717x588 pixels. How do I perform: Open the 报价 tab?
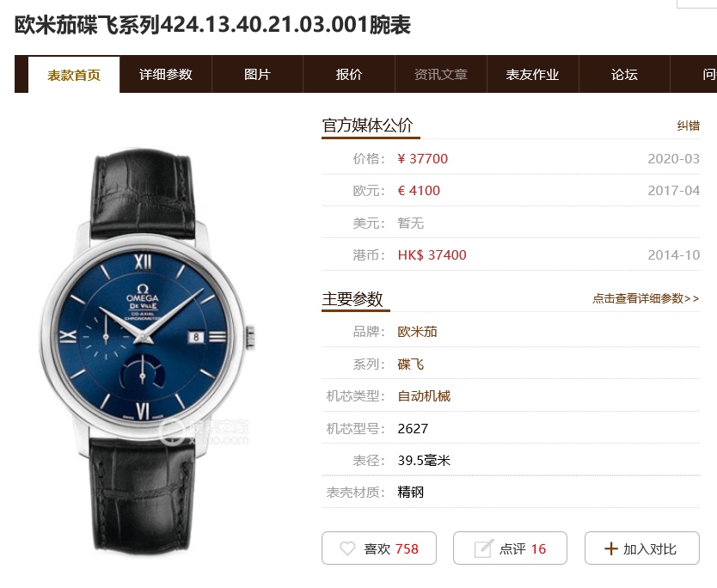click(x=349, y=74)
